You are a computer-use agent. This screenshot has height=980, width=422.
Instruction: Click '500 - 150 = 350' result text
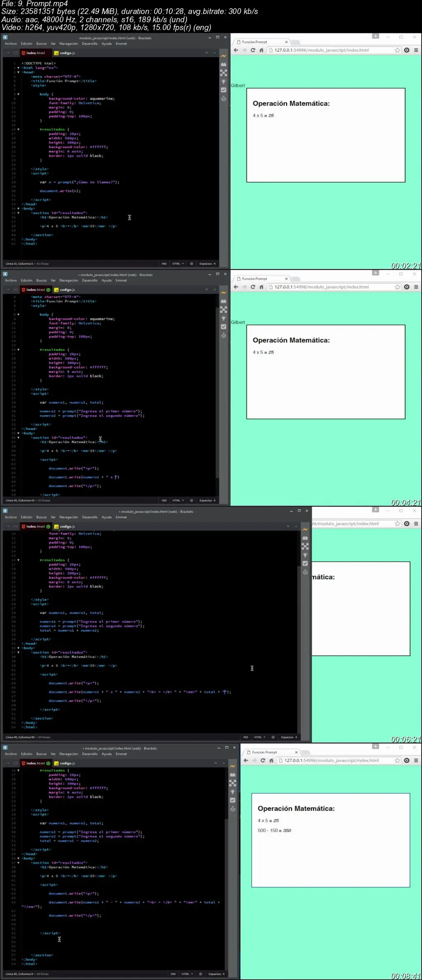tap(274, 831)
